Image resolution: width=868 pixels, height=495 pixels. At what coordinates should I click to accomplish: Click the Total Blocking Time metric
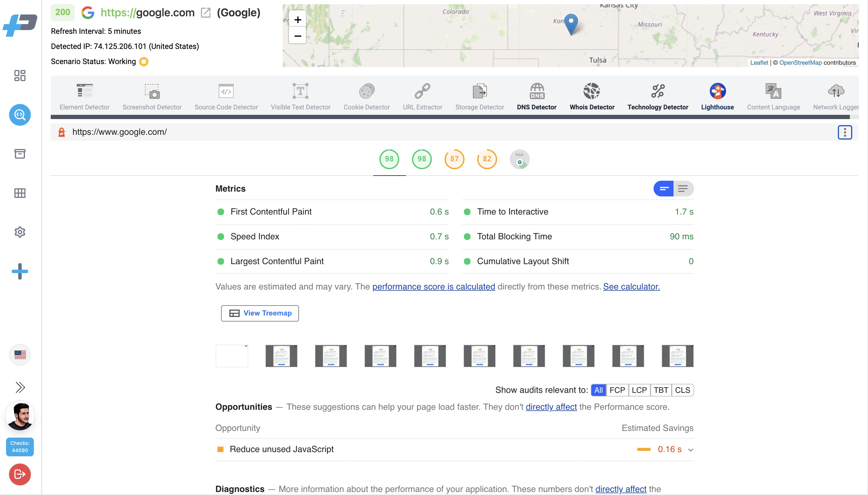pos(578,237)
